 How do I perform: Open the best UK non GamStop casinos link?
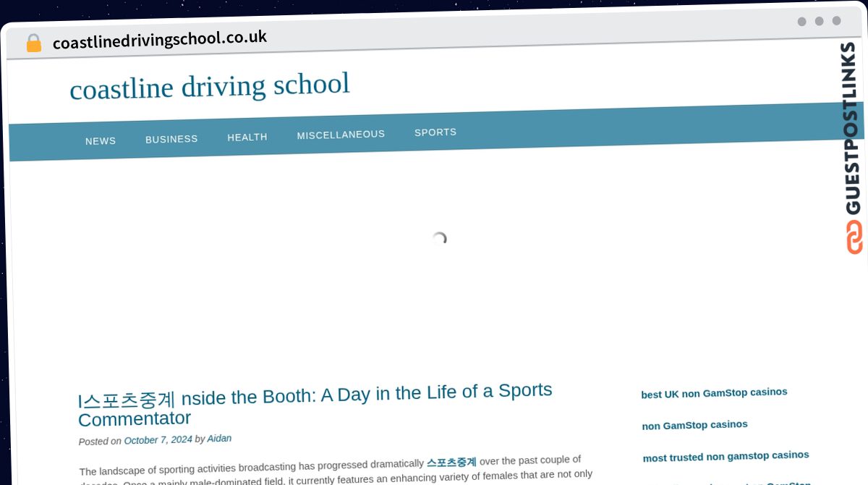tap(714, 393)
